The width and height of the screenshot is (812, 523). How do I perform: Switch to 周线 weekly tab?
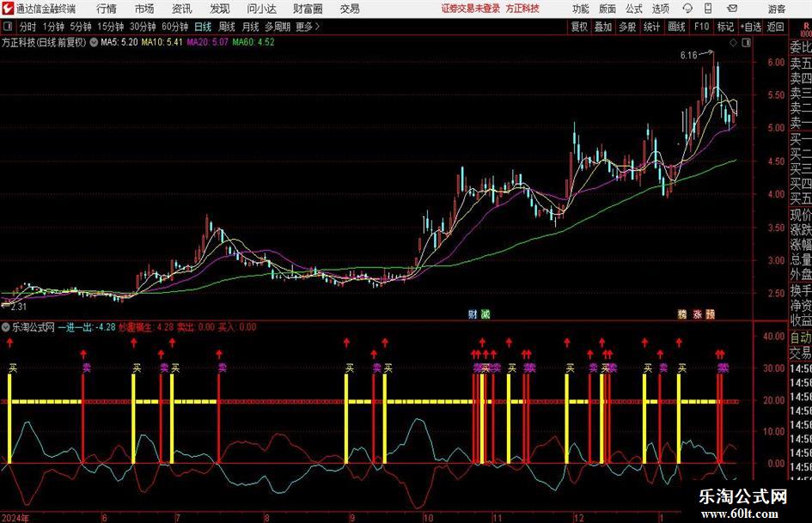pyautogui.click(x=226, y=27)
